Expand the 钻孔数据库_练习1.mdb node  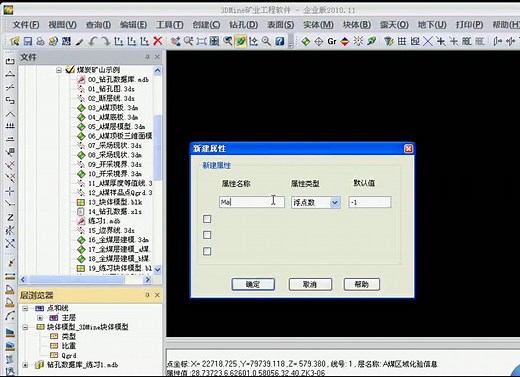(25, 365)
